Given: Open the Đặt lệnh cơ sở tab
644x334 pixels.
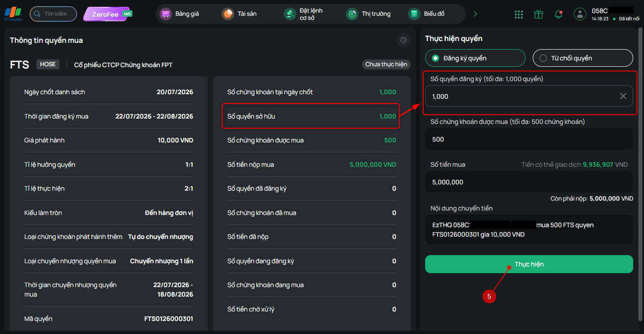Looking at the screenshot, I should [304, 14].
